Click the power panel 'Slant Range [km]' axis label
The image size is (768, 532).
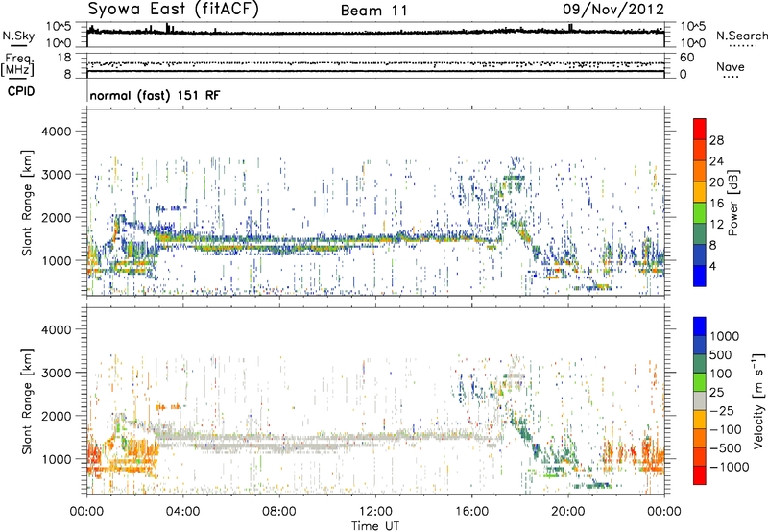click(27, 203)
